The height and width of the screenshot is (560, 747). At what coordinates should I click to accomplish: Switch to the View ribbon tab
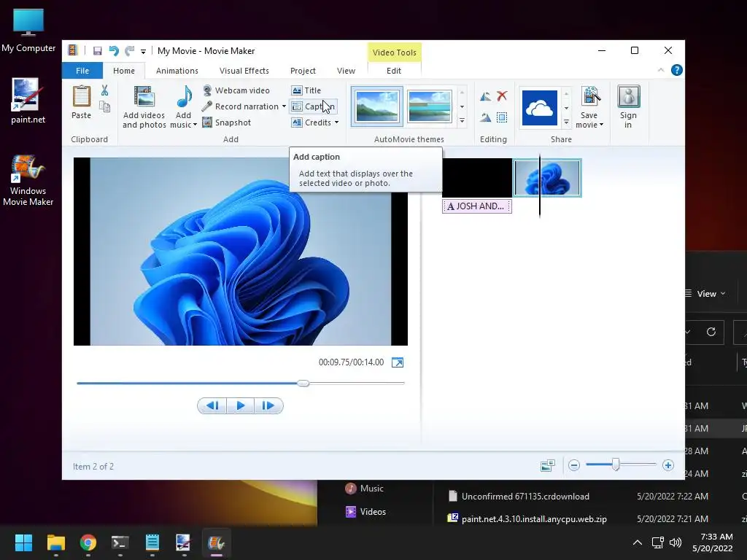click(x=346, y=71)
